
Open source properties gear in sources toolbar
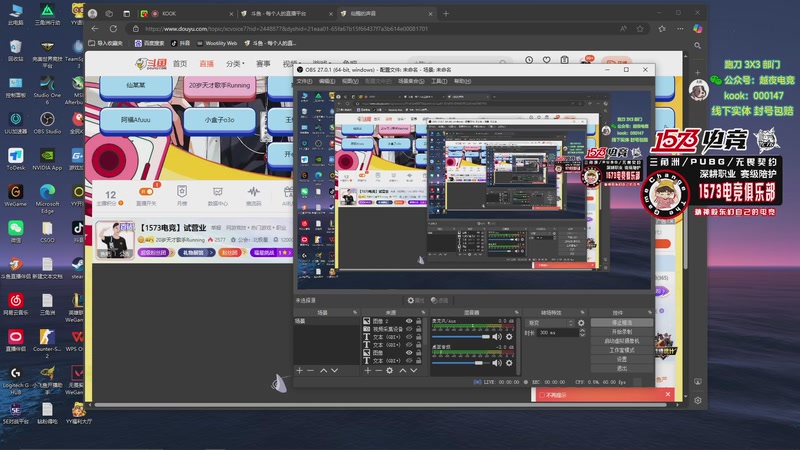[389, 370]
